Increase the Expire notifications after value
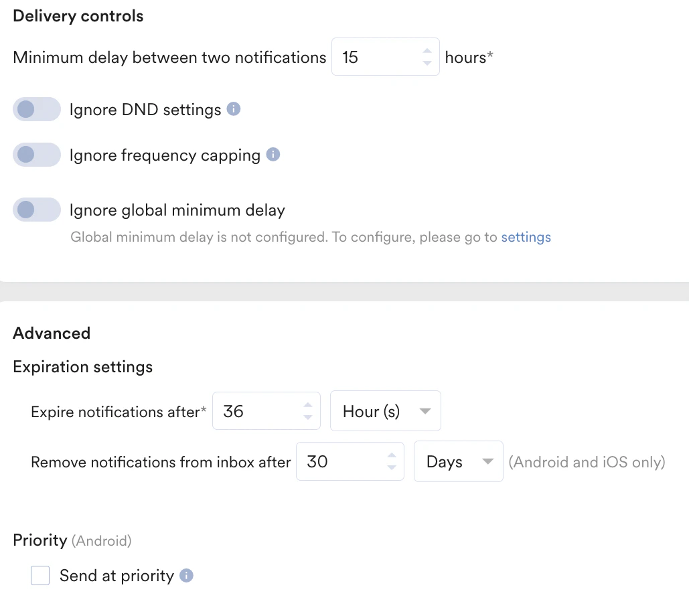The height and width of the screenshot is (616, 689). point(308,405)
